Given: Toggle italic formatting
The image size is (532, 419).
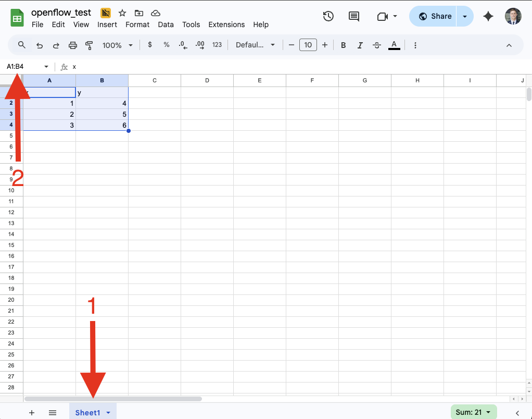Looking at the screenshot, I should click(x=360, y=45).
